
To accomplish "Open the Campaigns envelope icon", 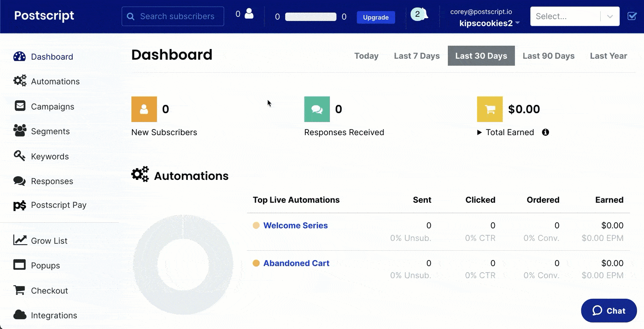I will (x=20, y=106).
